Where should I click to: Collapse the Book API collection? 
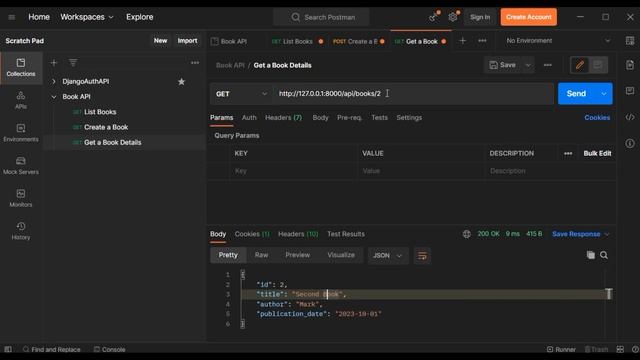(x=54, y=97)
